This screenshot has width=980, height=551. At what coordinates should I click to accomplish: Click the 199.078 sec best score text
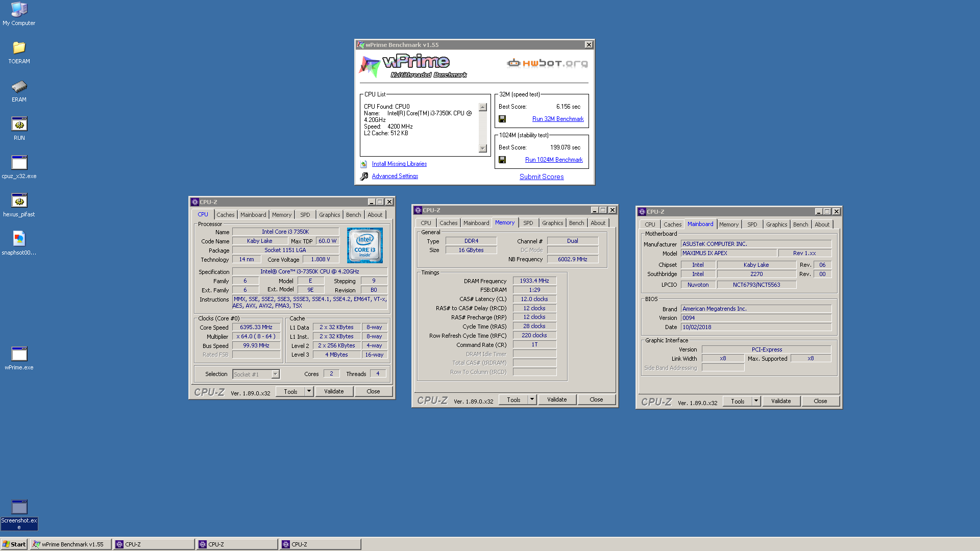(565, 147)
